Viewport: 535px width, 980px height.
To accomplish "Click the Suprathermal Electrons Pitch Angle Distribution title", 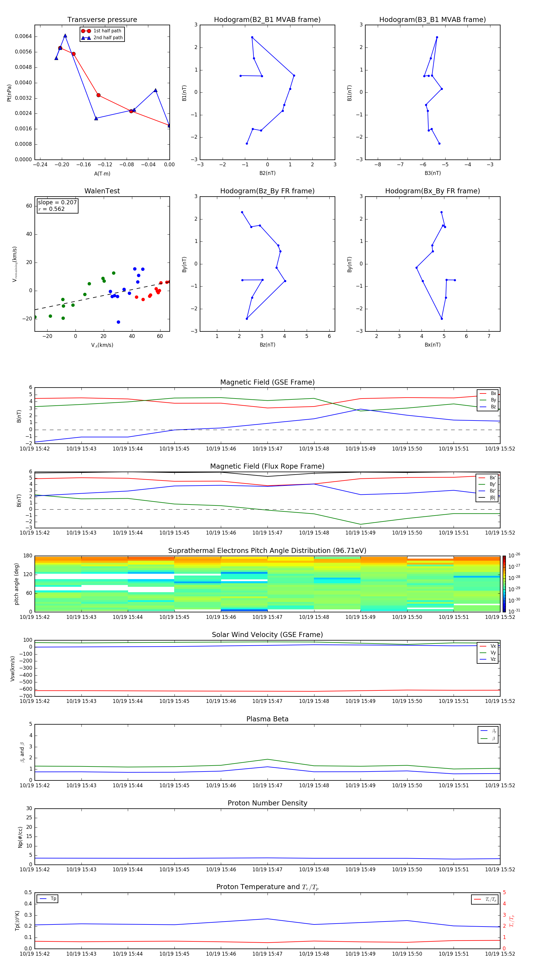I will pos(267,551).
